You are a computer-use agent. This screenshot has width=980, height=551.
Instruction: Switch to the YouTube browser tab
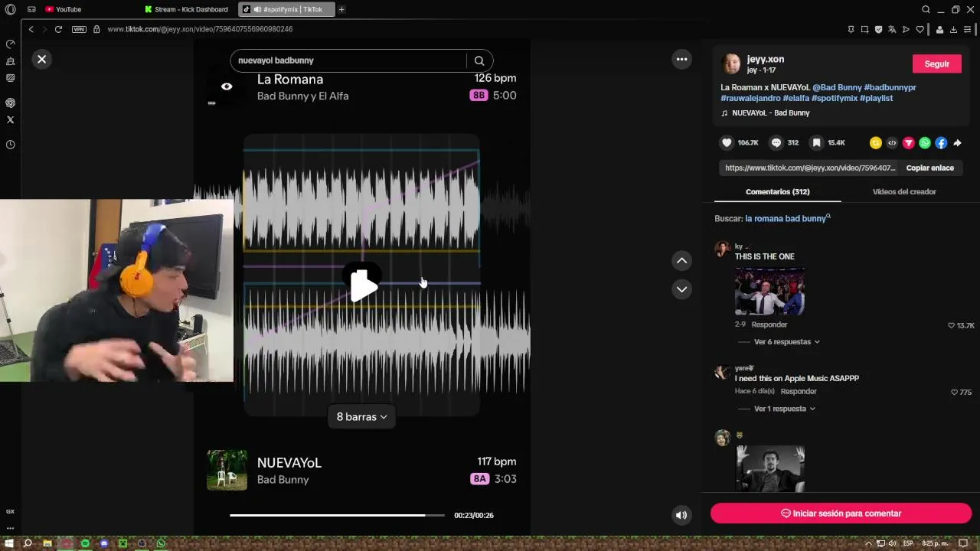click(x=63, y=9)
